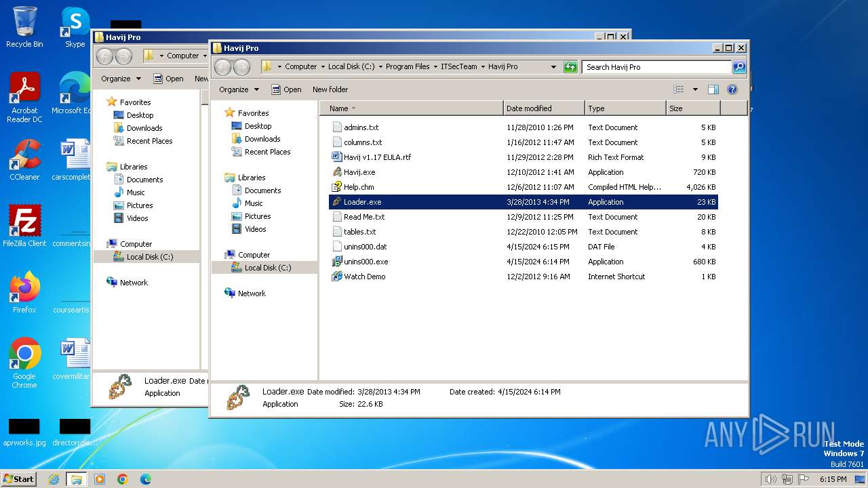Launch Google Chrome from desktop
Screen dimensions: 868x488
click(x=24, y=363)
